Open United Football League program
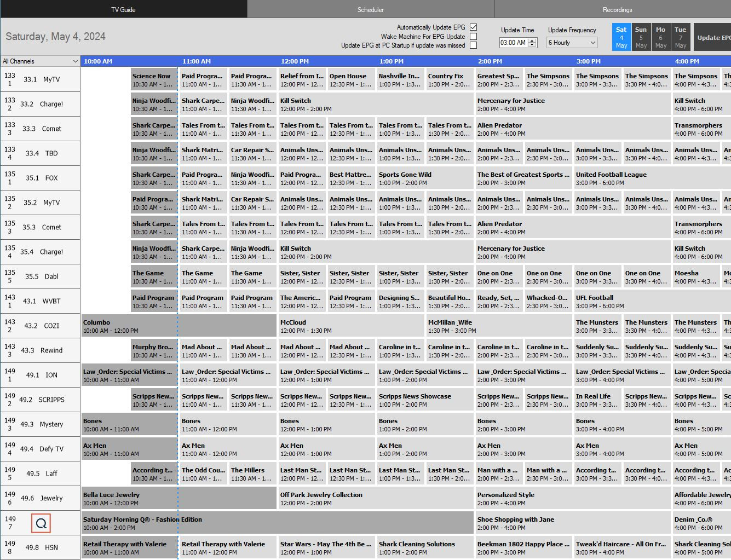This screenshot has width=731, height=560. 652,178
